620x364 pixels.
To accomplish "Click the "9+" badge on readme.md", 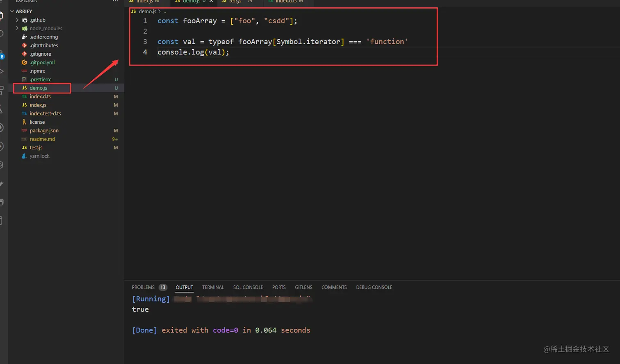I will [x=115, y=139].
